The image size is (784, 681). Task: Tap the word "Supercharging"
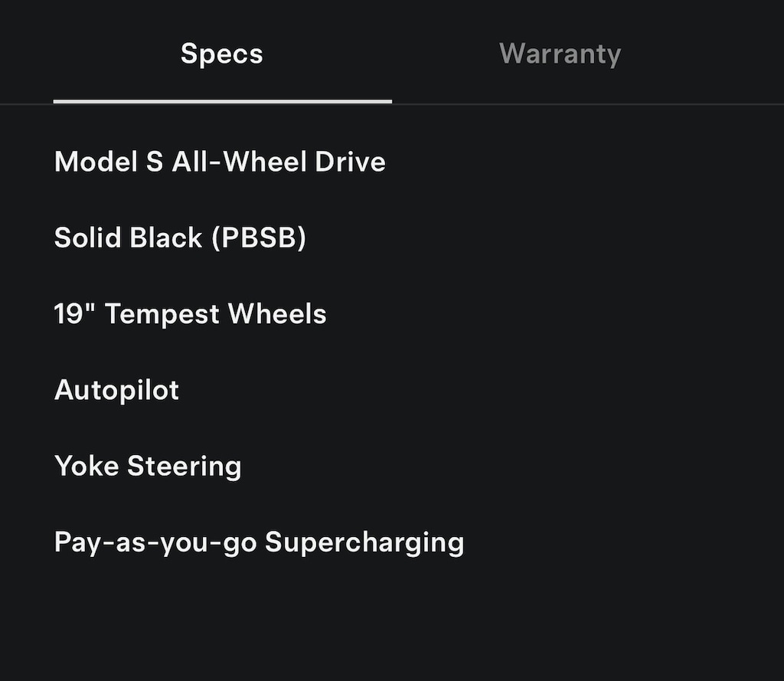click(364, 542)
